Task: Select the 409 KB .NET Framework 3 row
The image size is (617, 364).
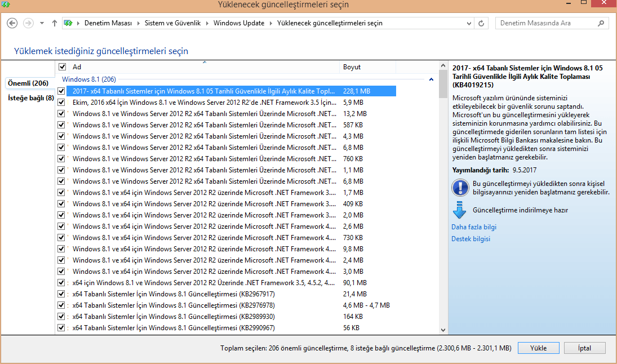Action: [232, 204]
